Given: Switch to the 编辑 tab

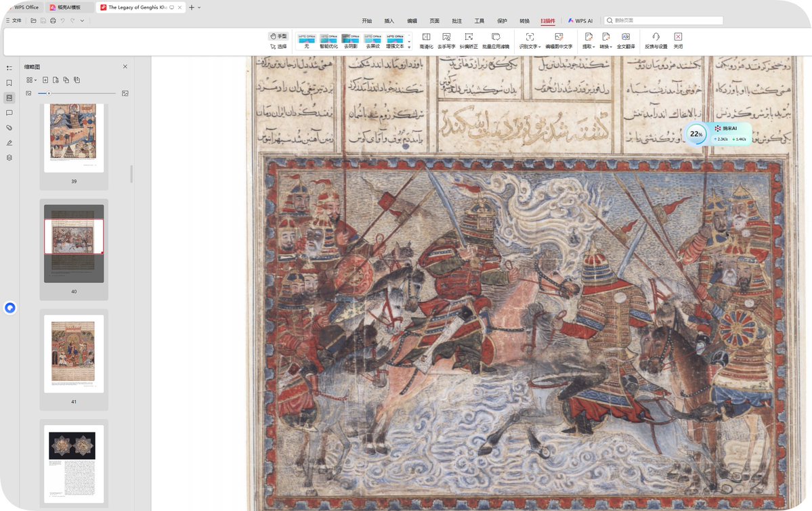Looking at the screenshot, I should tap(412, 21).
